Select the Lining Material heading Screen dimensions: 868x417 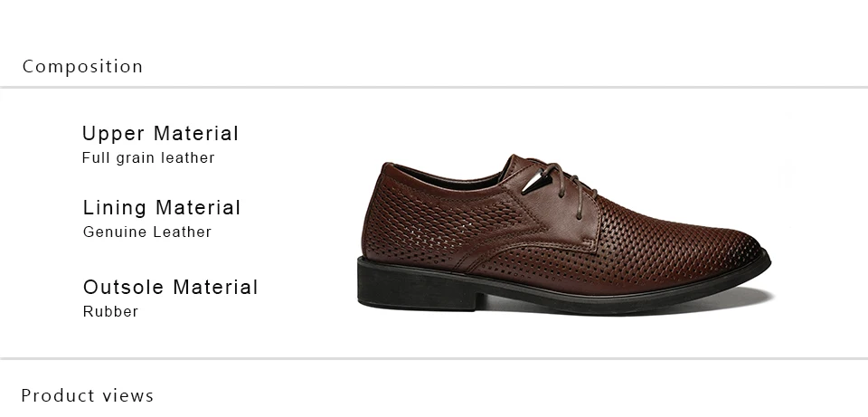162,208
